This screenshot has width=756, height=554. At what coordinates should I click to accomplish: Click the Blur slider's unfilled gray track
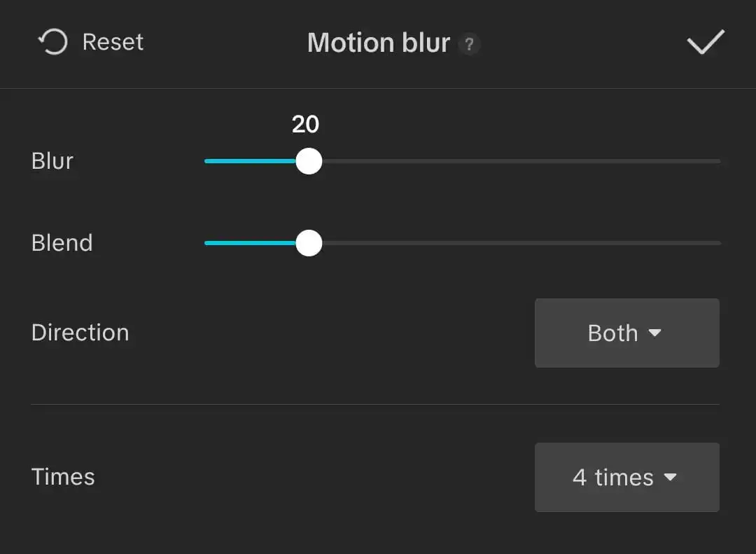521,161
